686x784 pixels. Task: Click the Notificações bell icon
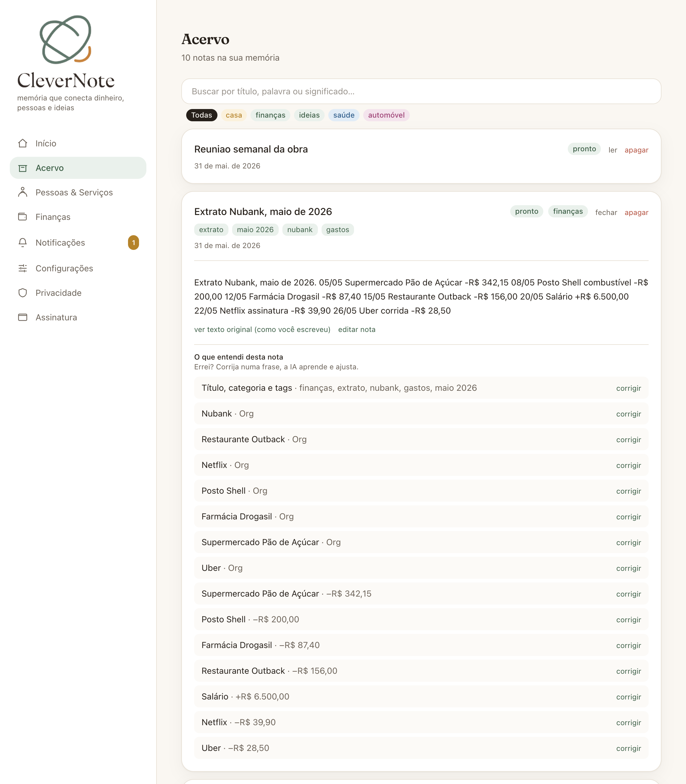23,242
